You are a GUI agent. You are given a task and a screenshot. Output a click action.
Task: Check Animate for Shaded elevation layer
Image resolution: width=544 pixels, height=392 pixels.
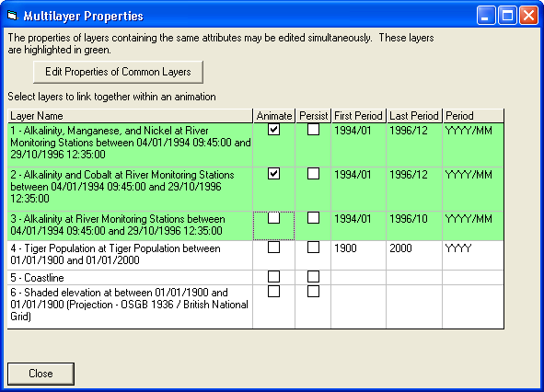tap(273, 292)
